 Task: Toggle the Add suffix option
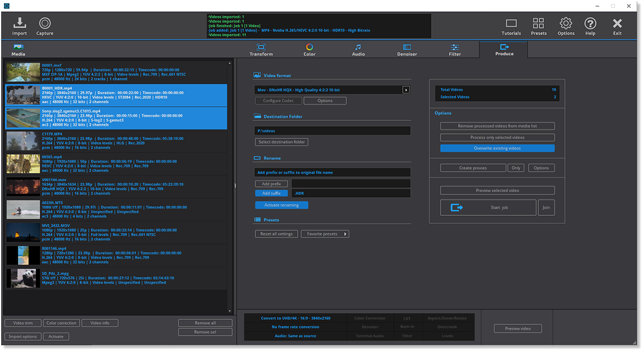(x=272, y=193)
